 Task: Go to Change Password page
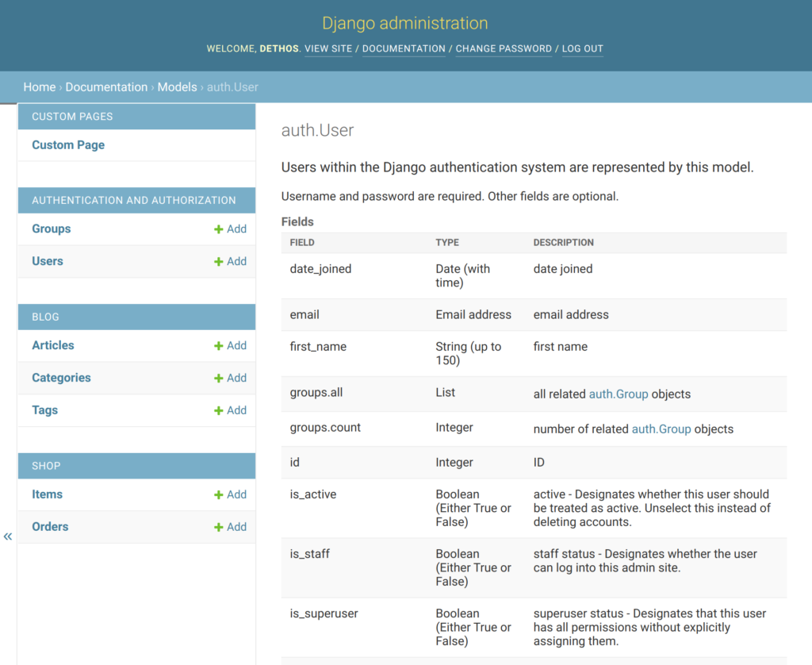pos(504,48)
